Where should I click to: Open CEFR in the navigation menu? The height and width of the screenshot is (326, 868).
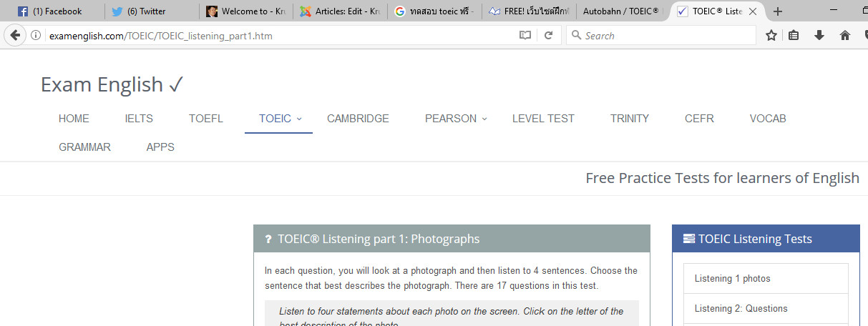[699, 119]
